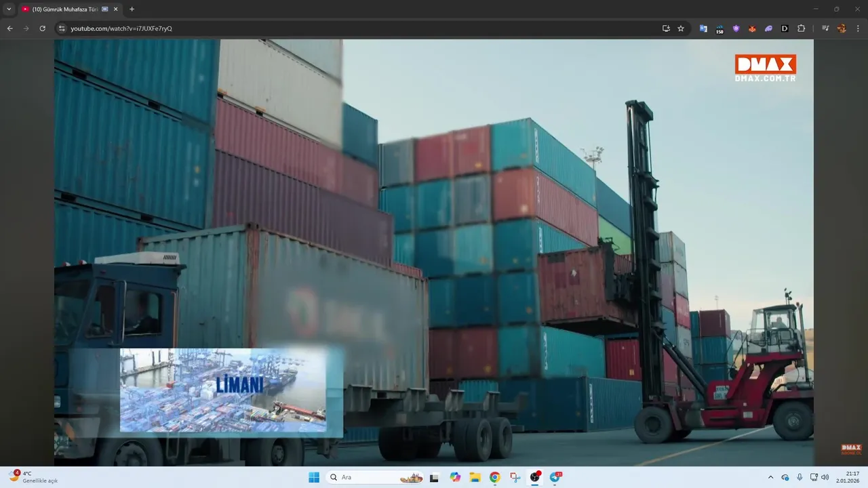
Task: Open the OneDrive cloud tray icon
Action: (x=785, y=477)
